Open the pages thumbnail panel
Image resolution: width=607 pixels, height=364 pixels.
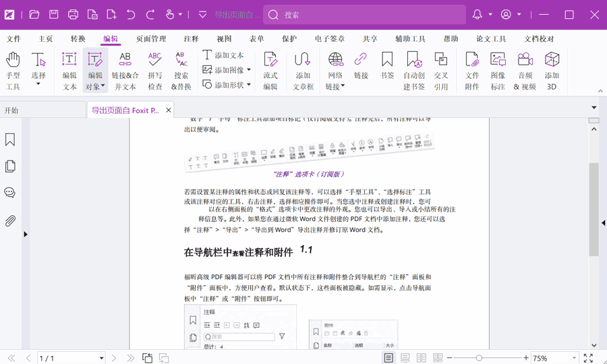pos(10,166)
